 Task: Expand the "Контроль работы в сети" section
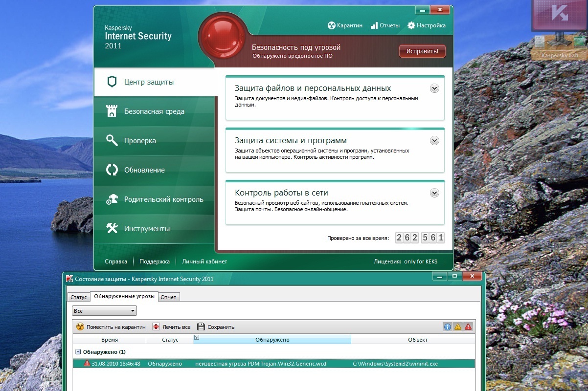click(x=434, y=193)
